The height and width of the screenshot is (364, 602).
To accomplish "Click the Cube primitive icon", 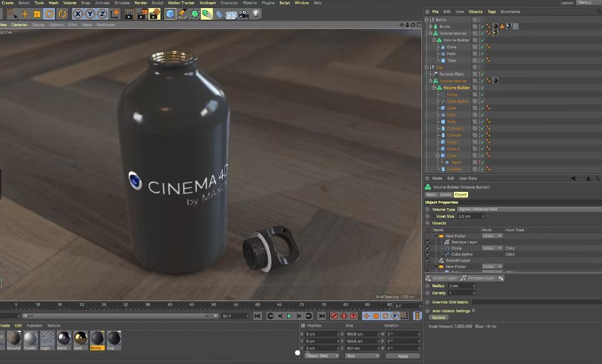I will [170, 14].
